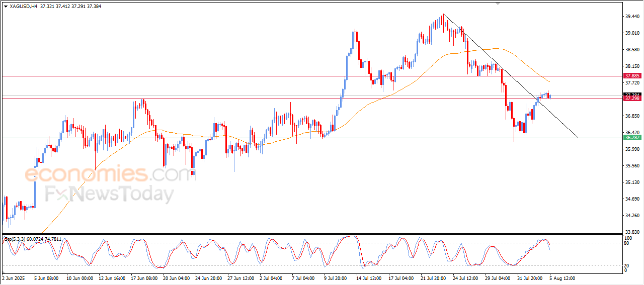This screenshot has width=644, height=285.
Task: Select the red 37.885 price tag
Action: 631,76
